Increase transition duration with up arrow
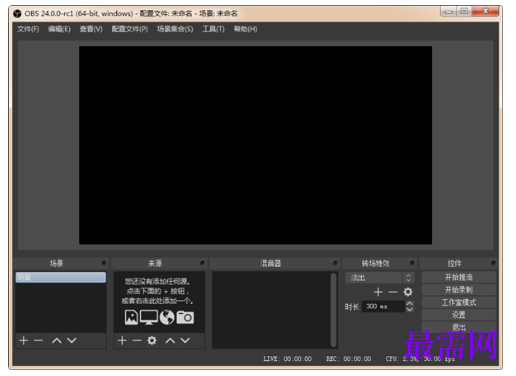The width and height of the screenshot is (516, 376). point(410,303)
